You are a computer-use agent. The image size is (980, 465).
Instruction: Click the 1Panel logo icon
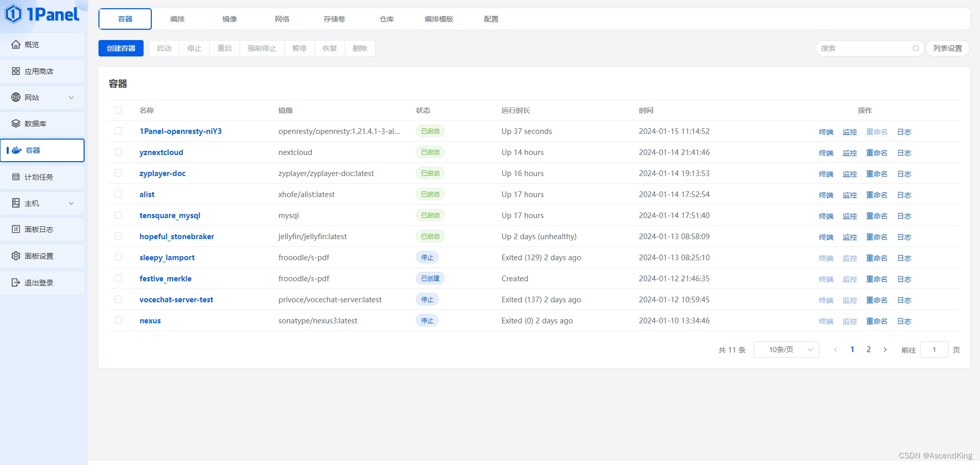point(13,14)
